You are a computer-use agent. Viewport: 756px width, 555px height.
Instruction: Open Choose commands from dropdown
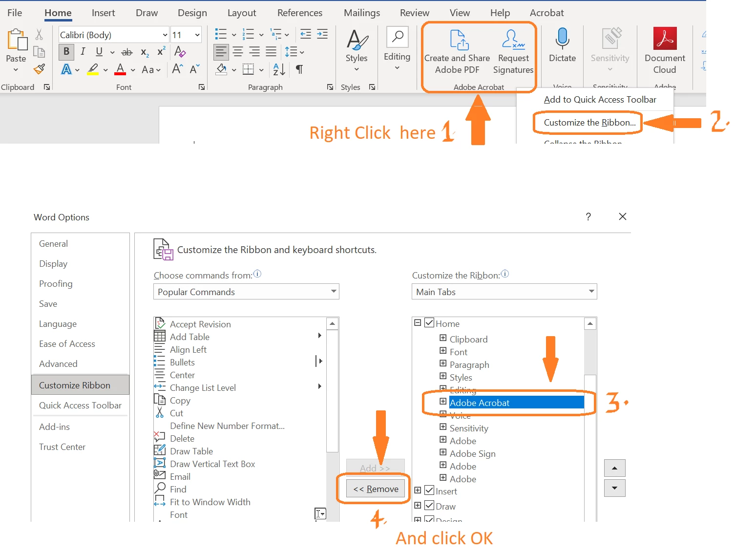[x=246, y=292]
